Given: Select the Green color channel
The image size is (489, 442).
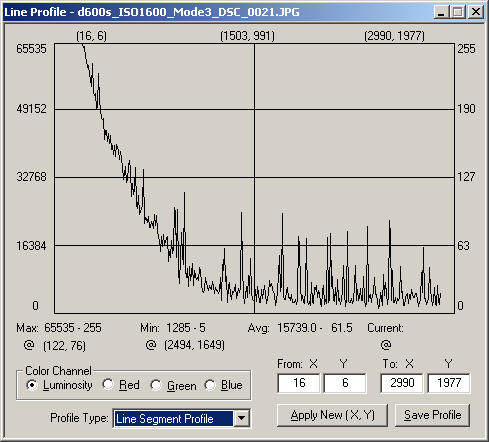Looking at the screenshot, I should point(156,385).
